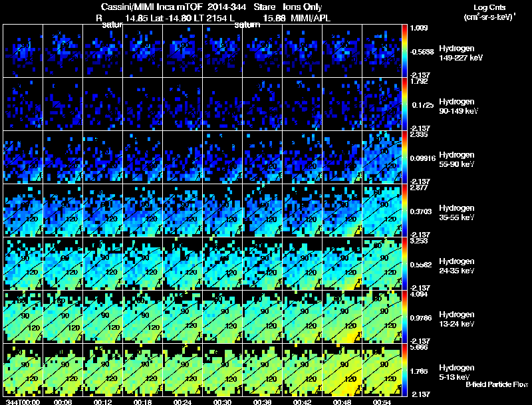Click the 'Hydrogen 90-149 keV' row label

point(458,106)
